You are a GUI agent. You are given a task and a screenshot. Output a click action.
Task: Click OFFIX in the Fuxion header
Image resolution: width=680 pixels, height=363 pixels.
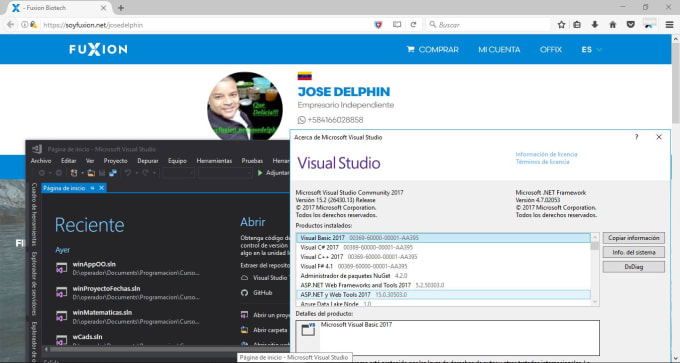(x=551, y=49)
